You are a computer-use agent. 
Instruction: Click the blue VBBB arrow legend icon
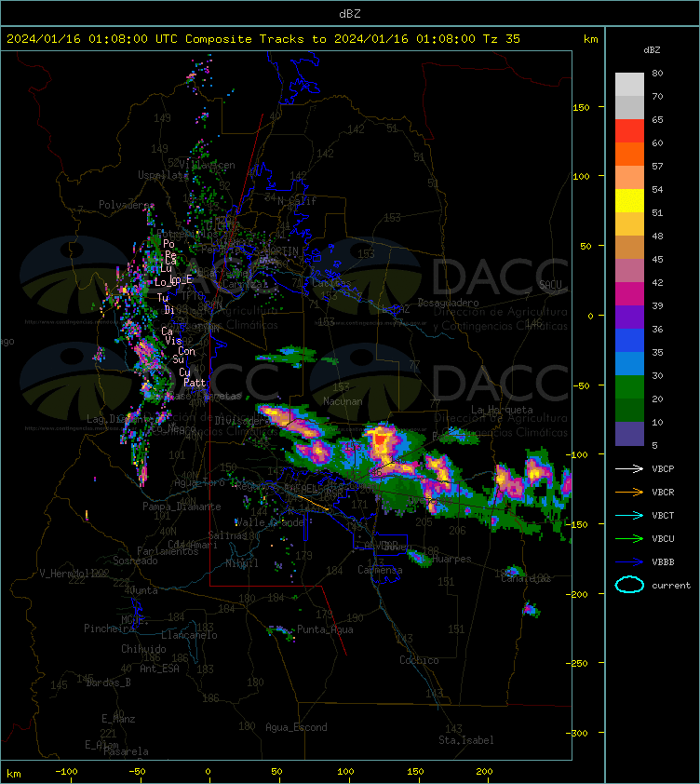(629, 562)
